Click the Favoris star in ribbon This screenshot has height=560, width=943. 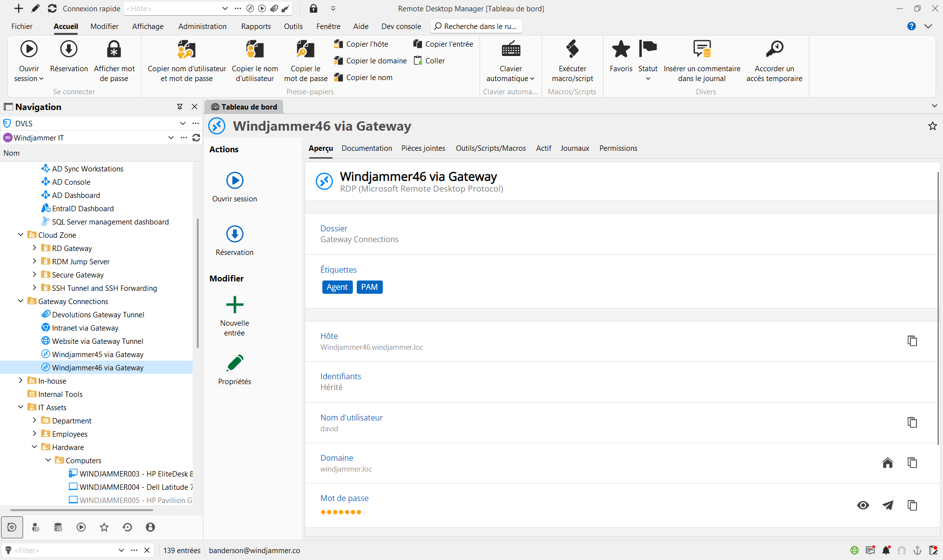pos(621,50)
